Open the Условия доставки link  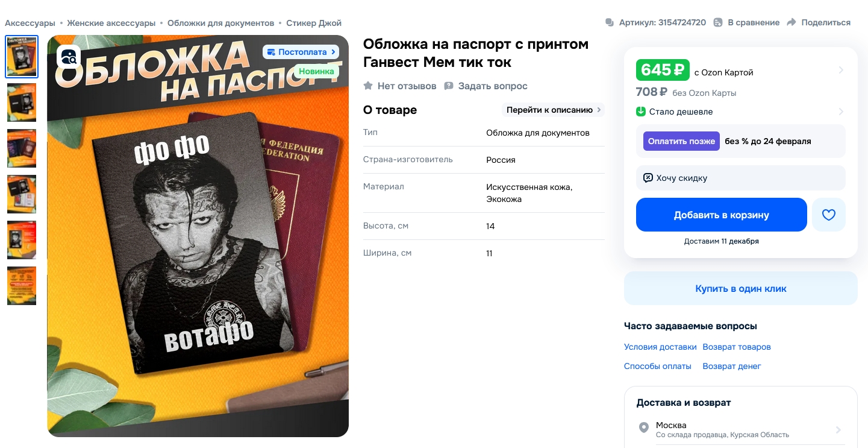tap(660, 347)
